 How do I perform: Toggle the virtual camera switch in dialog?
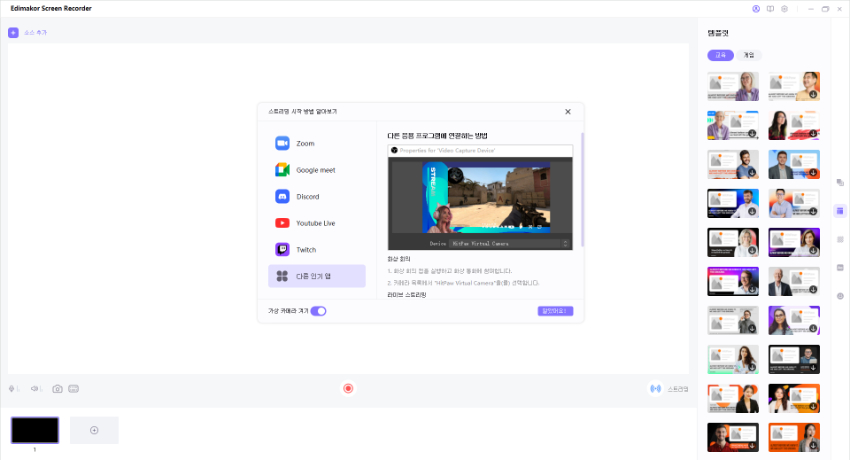point(318,311)
